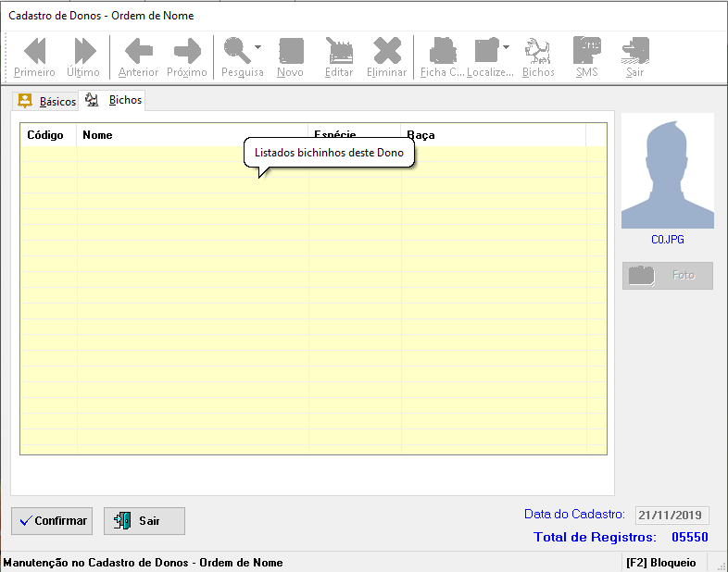Image resolution: width=728 pixels, height=572 pixels.
Task: Create a new record with Novo
Action: coord(291,57)
